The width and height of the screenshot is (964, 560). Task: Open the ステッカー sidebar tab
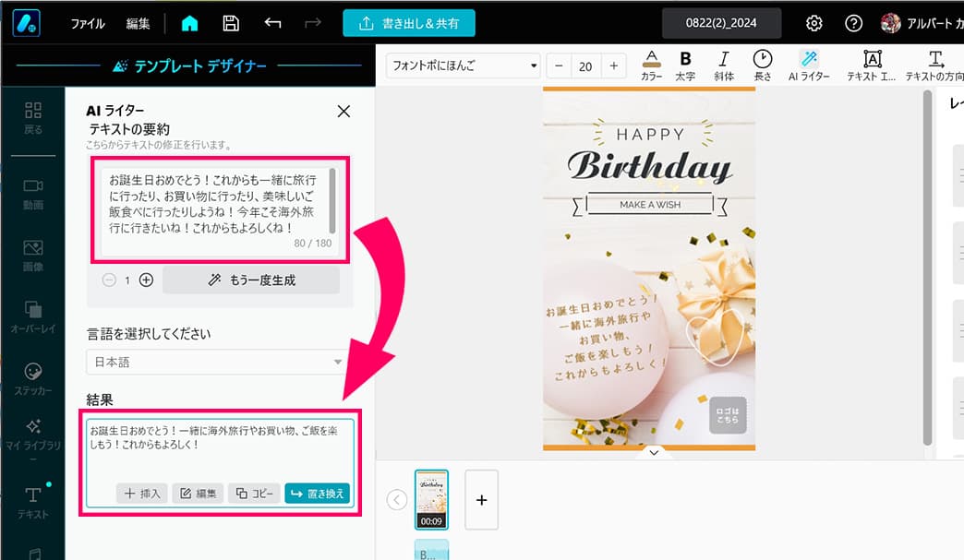(33, 378)
